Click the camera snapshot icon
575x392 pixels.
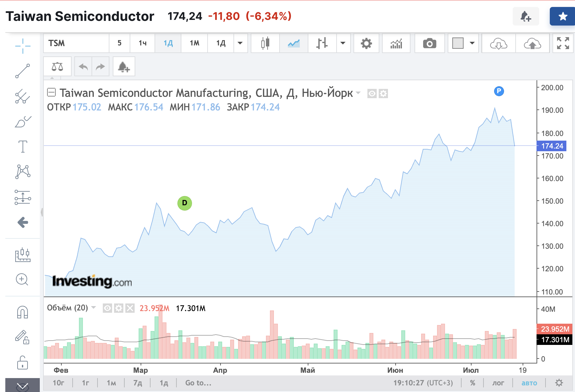point(429,43)
